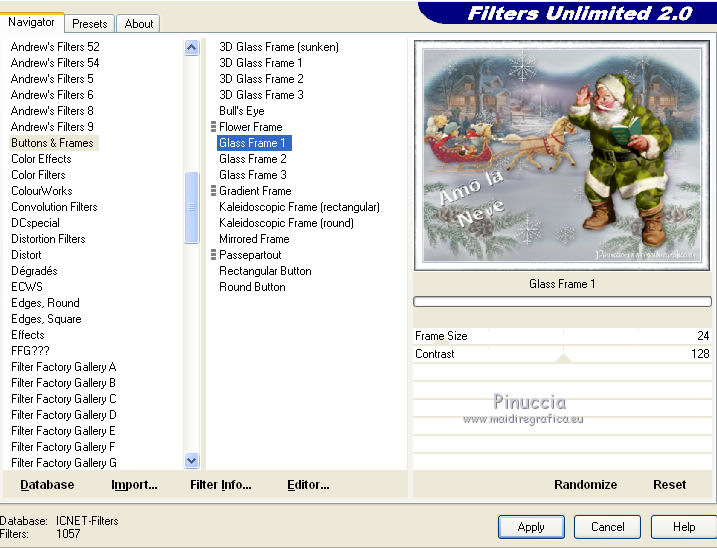
Task: Choose Glass Frame 3 filter
Action: 253,175
